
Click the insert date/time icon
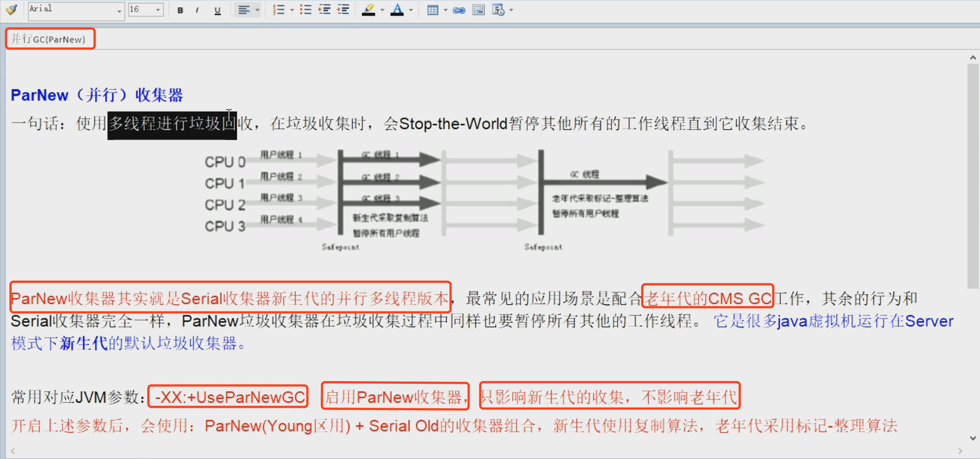point(498,10)
